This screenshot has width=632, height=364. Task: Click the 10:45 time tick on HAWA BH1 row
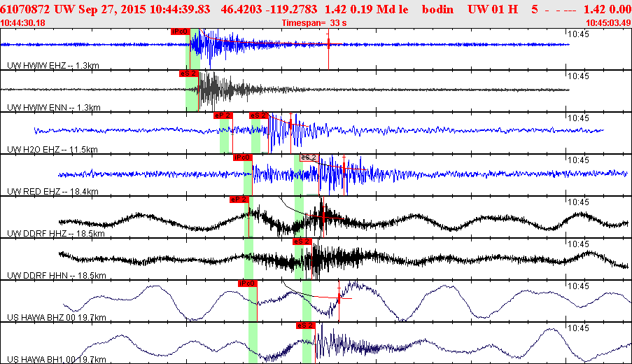pos(578,328)
